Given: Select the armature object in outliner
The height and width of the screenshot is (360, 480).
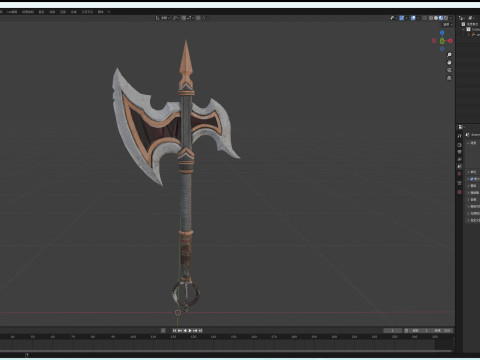Looking at the screenshot, I should tap(475, 35).
